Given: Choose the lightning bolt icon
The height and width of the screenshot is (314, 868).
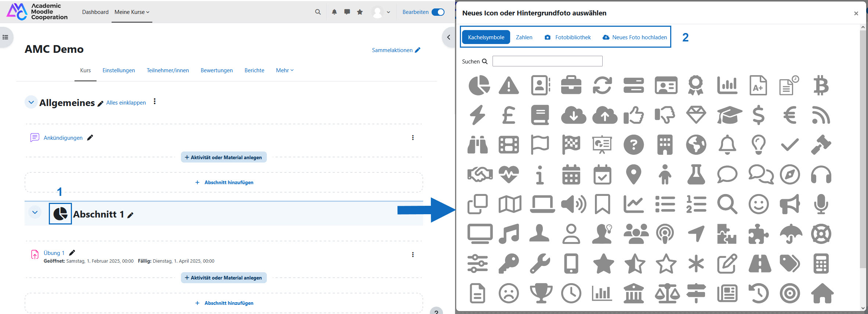Looking at the screenshot, I should [477, 115].
